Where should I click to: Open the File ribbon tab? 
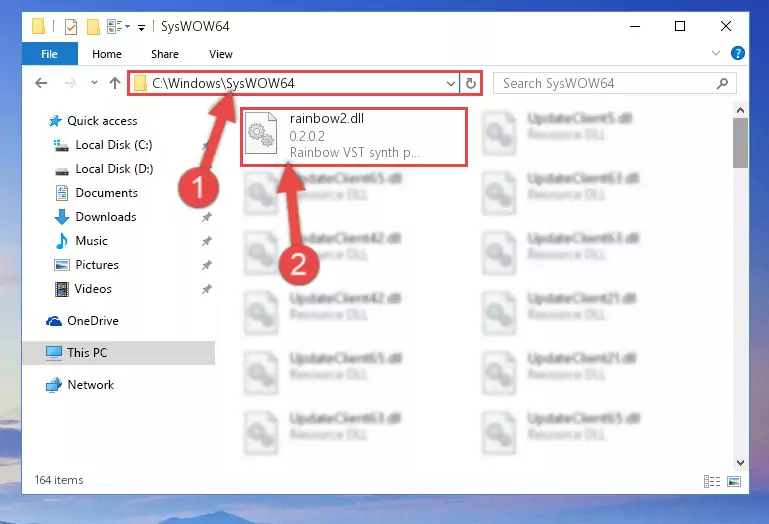(50, 53)
